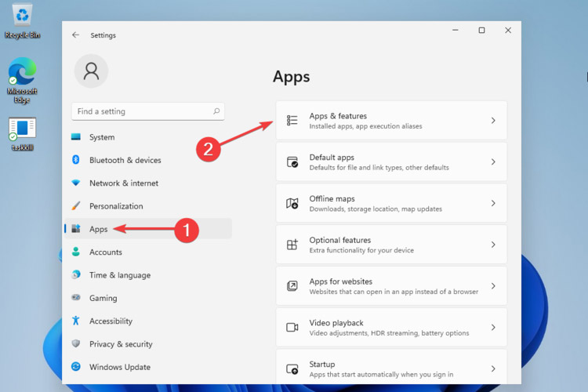The height and width of the screenshot is (392, 588).
Task: Open Windows Update category
Action: click(148, 366)
